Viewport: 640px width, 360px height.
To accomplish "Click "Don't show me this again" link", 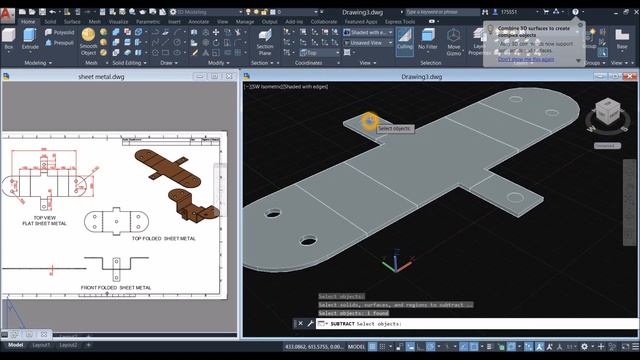I will pyautogui.click(x=526, y=60).
